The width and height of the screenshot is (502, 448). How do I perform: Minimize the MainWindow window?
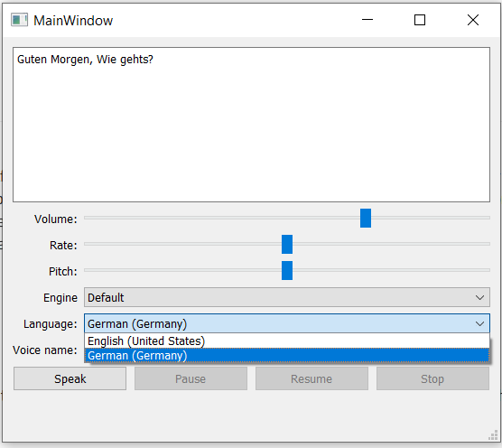tap(367, 20)
